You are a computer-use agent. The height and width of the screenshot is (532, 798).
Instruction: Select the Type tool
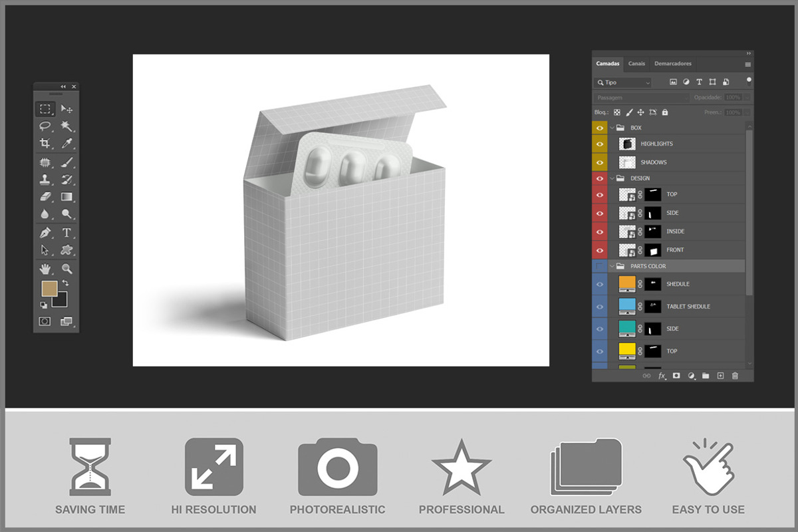tap(66, 233)
